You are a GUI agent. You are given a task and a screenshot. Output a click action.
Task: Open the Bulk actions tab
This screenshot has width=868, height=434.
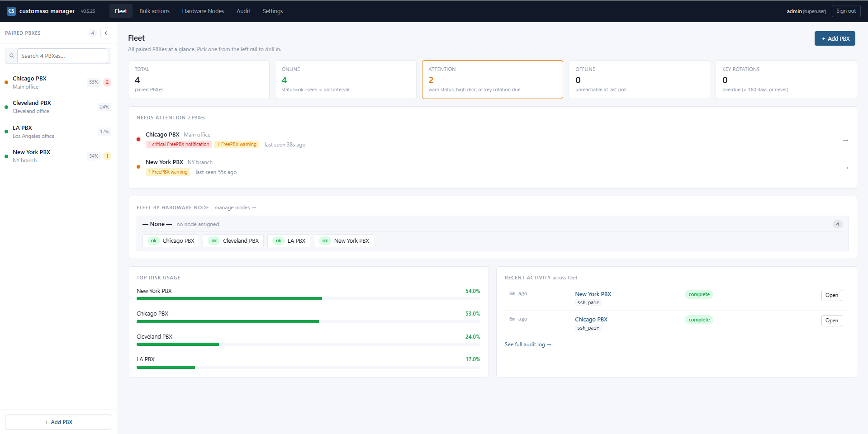[x=154, y=11]
